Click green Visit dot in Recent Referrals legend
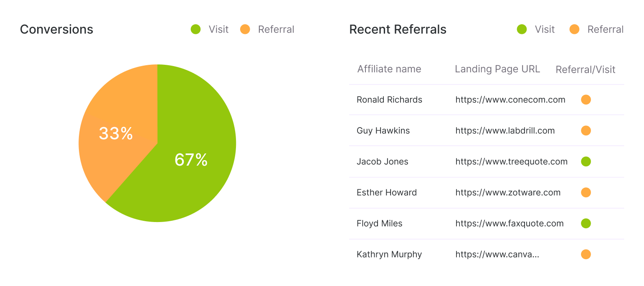 point(522,29)
